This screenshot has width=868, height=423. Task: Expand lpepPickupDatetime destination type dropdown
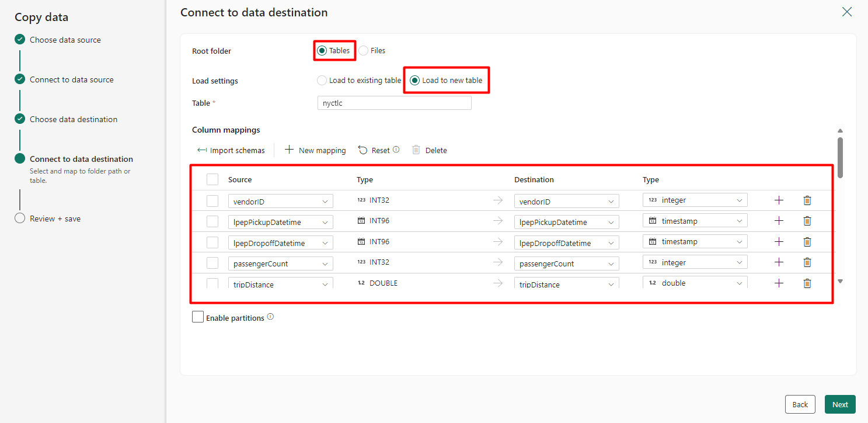pos(695,221)
